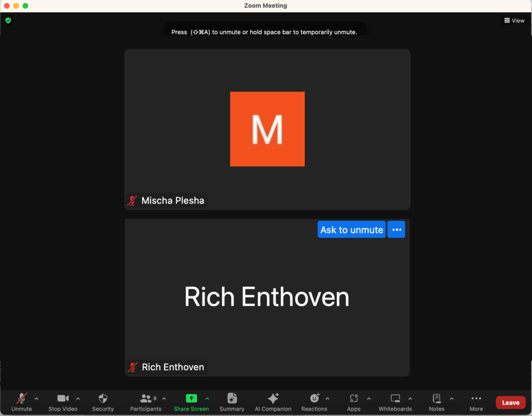Launch AI Companion
Viewport: 532px width, 416px height.
pyautogui.click(x=273, y=403)
